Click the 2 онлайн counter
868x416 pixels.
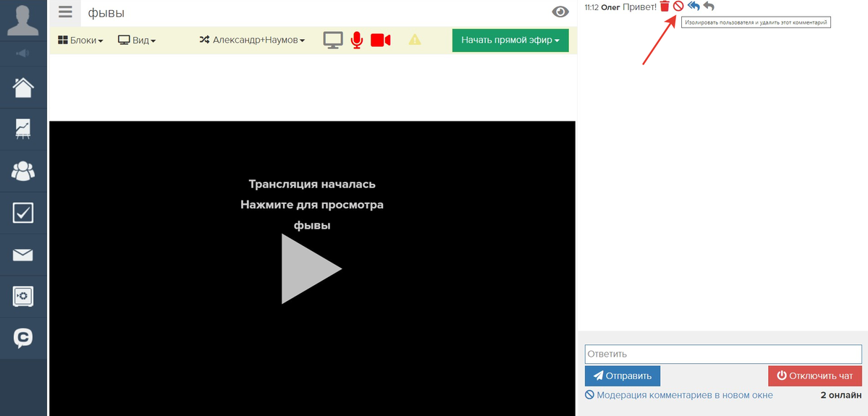click(841, 395)
